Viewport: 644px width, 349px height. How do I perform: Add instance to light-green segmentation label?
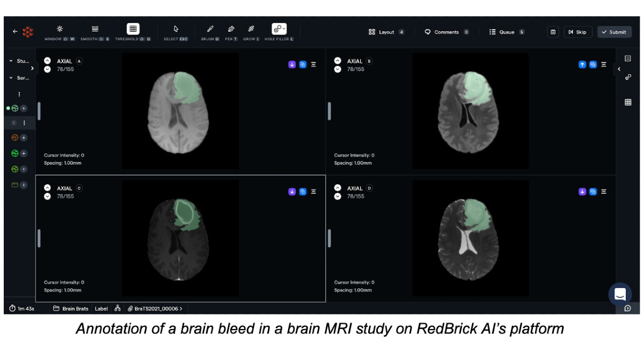(24, 108)
